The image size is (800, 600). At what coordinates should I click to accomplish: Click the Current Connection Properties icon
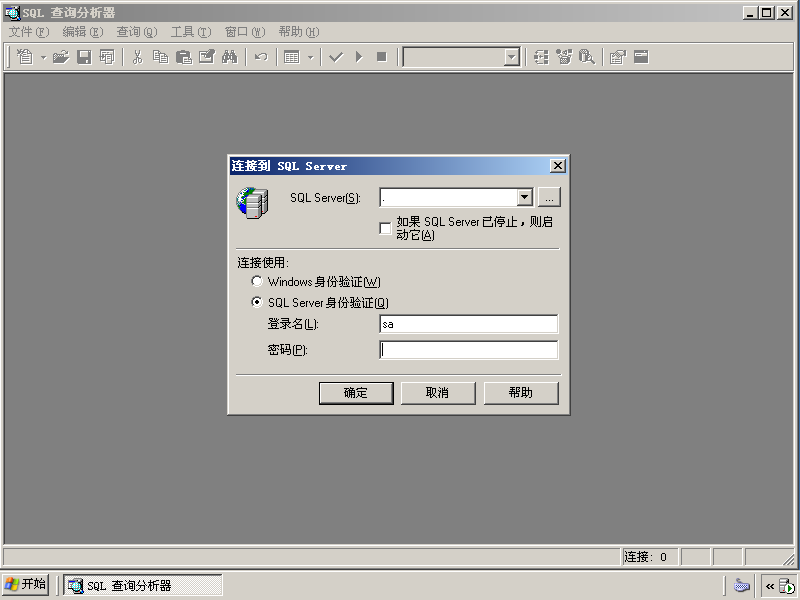[x=618, y=57]
